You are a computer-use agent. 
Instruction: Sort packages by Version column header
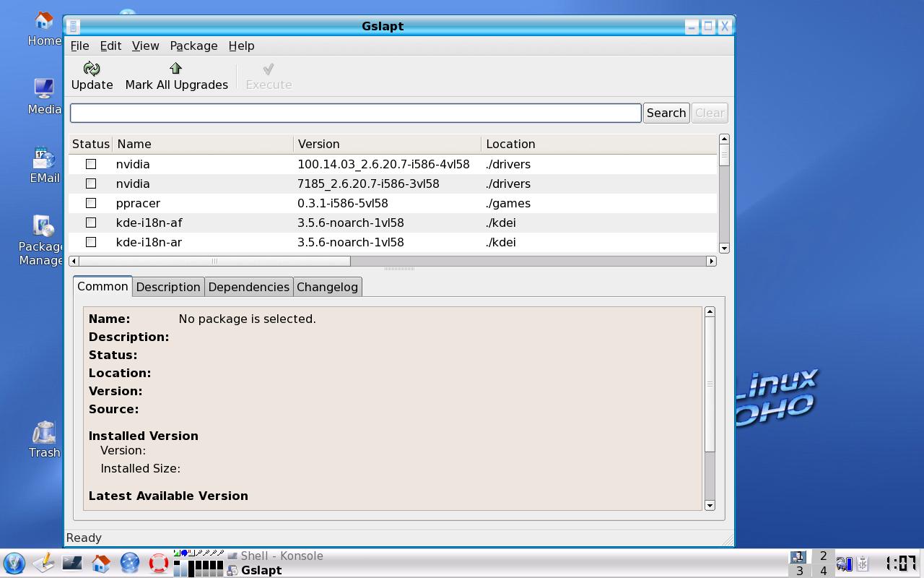pyautogui.click(x=388, y=144)
